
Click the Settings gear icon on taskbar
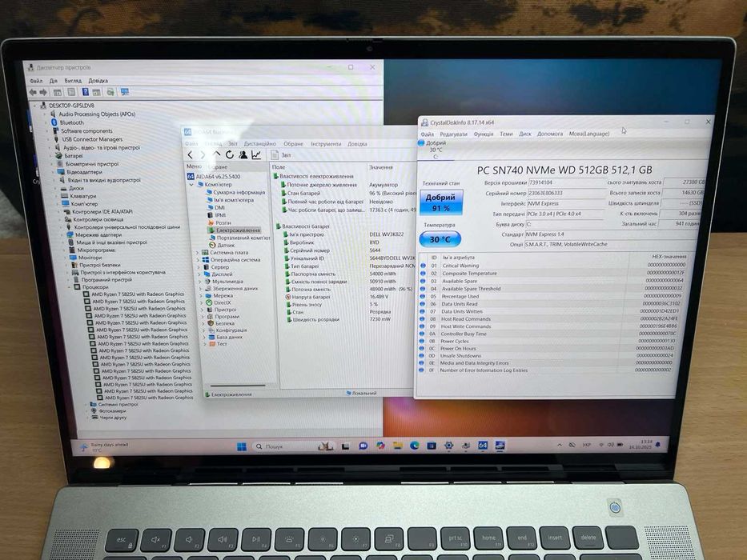448,446
